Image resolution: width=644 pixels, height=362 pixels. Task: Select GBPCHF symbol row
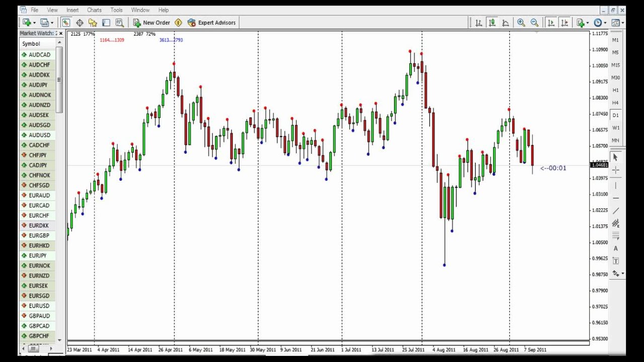point(38,336)
